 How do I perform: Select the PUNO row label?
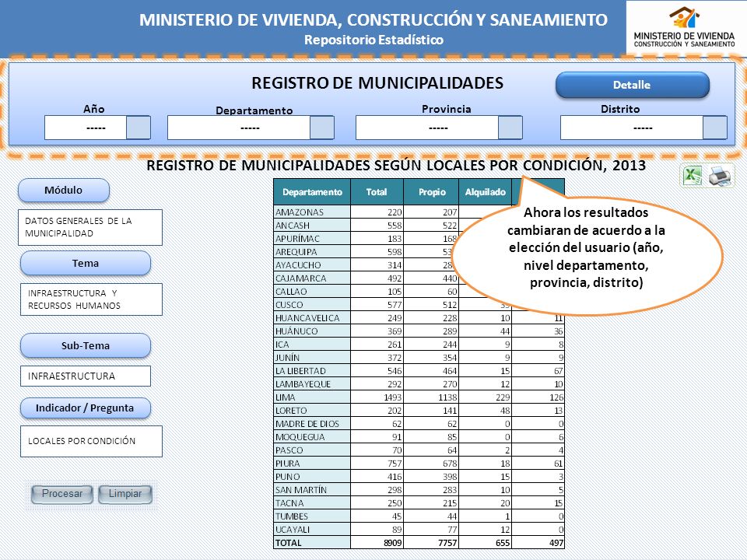(x=312, y=477)
